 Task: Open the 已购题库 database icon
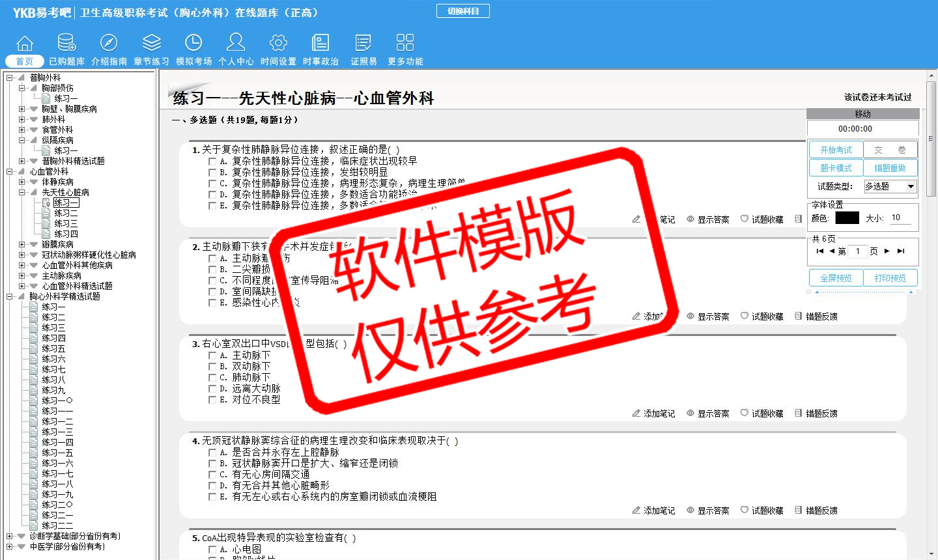[66, 43]
